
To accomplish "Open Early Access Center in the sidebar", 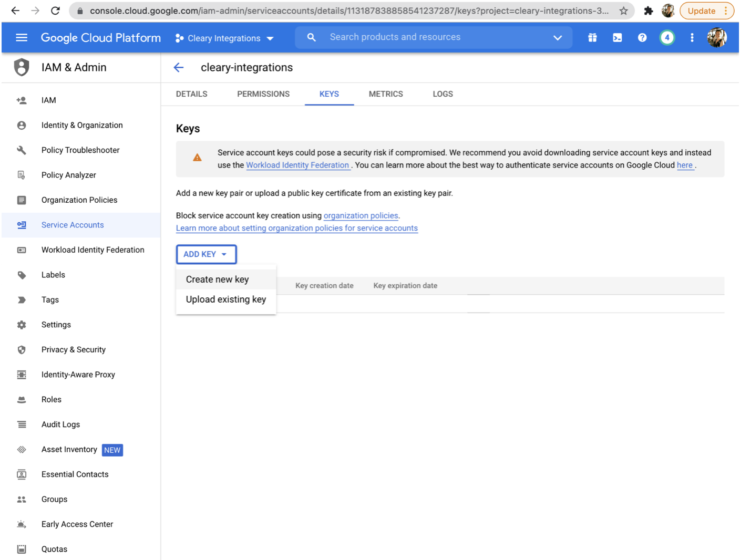I will click(x=81, y=524).
